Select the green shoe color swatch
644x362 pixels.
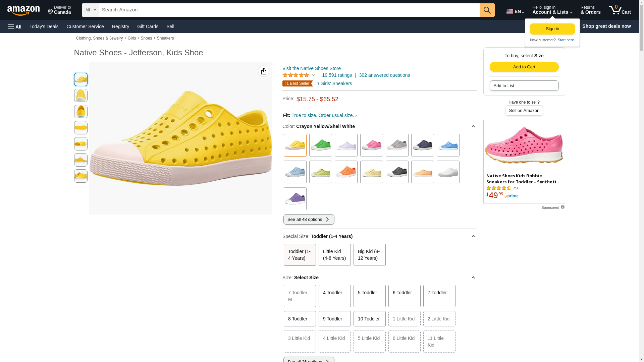tap(320, 145)
